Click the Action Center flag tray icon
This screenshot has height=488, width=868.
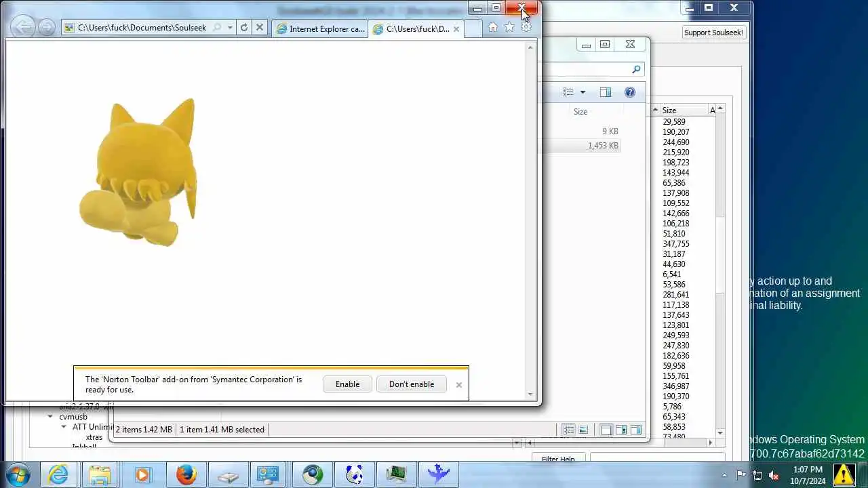pyautogui.click(x=741, y=475)
